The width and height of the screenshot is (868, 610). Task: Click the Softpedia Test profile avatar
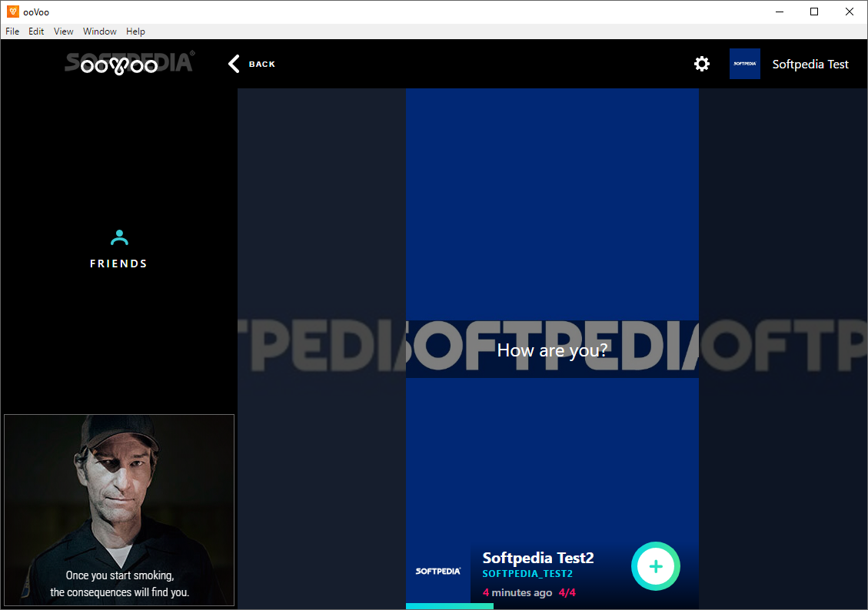744,64
